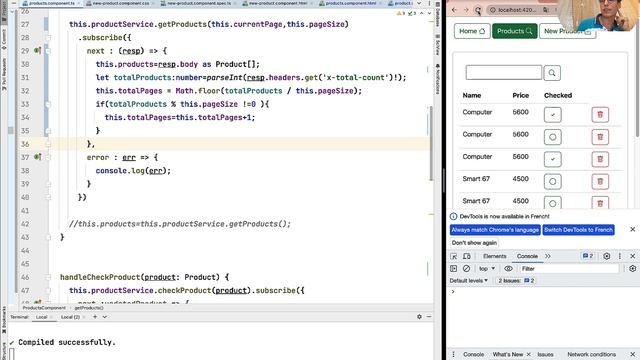Jump to next highlighted error arrow in editor
The image size is (640, 360).
point(429,13)
